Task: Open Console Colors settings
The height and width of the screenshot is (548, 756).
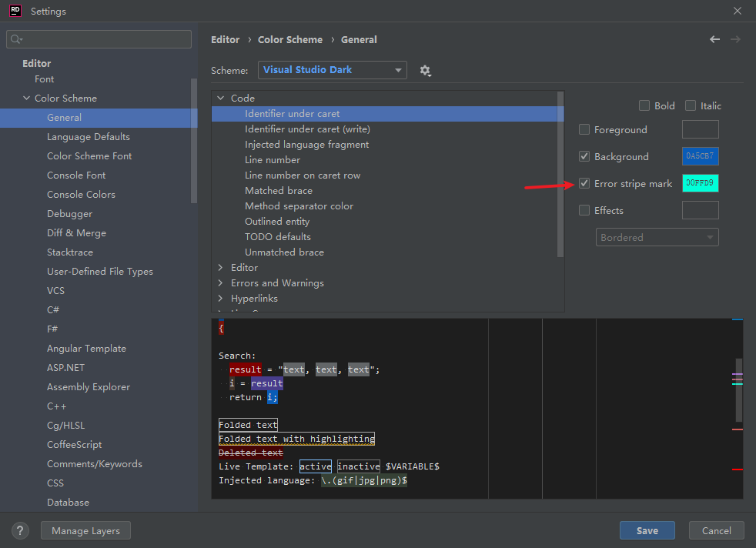Action: (x=81, y=195)
